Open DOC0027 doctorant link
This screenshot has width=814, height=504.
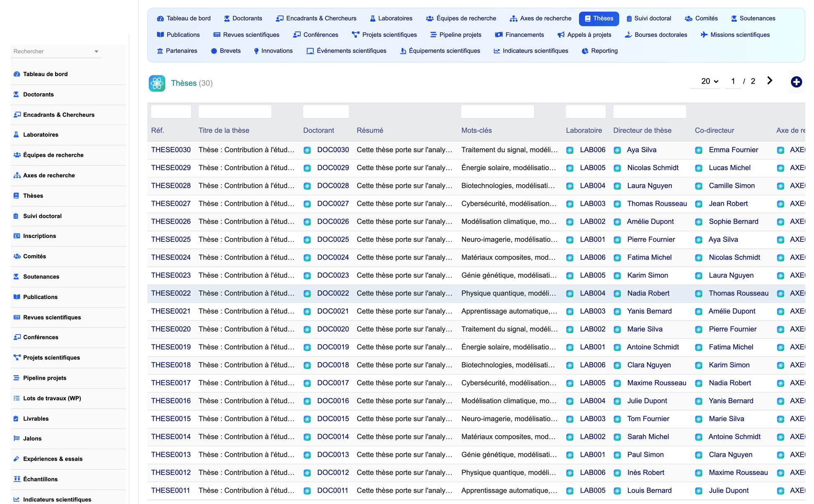(x=333, y=204)
